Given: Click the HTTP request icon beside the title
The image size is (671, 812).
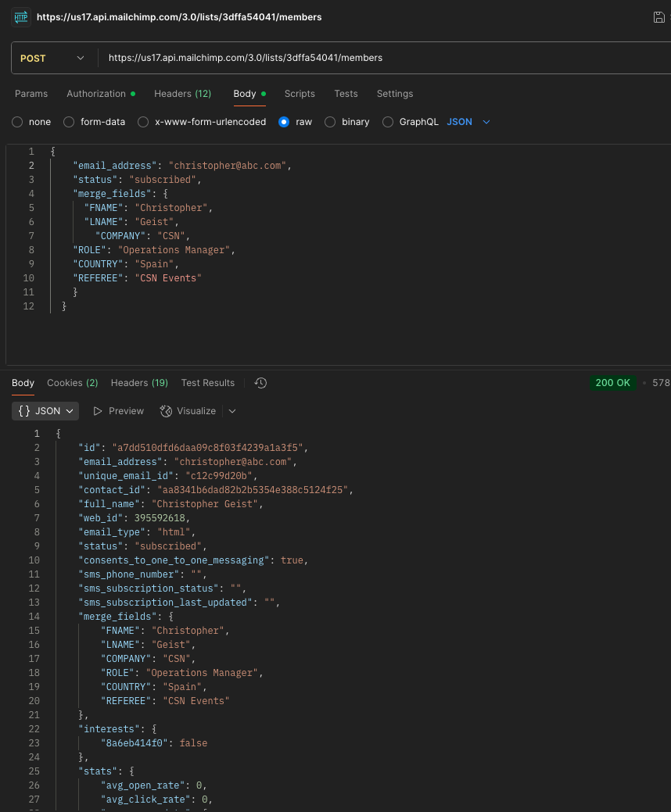Looking at the screenshot, I should pyautogui.click(x=20, y=17).
